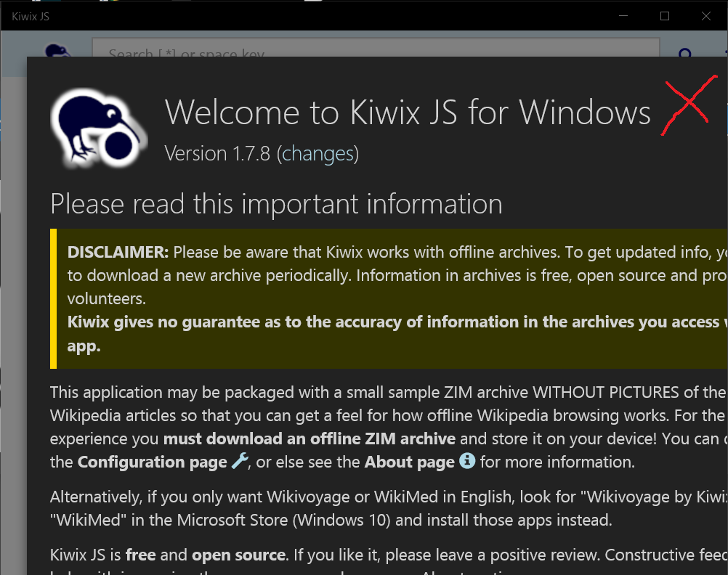Open the Configuration page via its wrench symbol

pyautogui.click(x=239, y=462)
